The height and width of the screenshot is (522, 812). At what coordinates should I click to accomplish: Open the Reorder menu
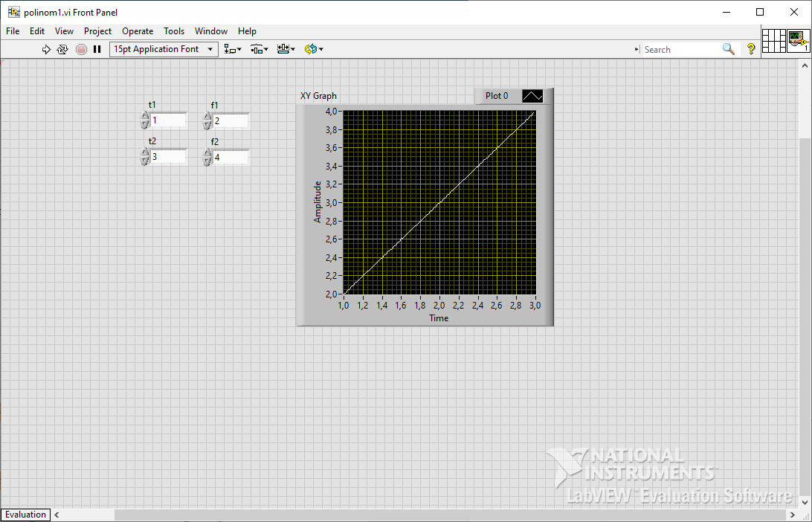coord(314,49)
